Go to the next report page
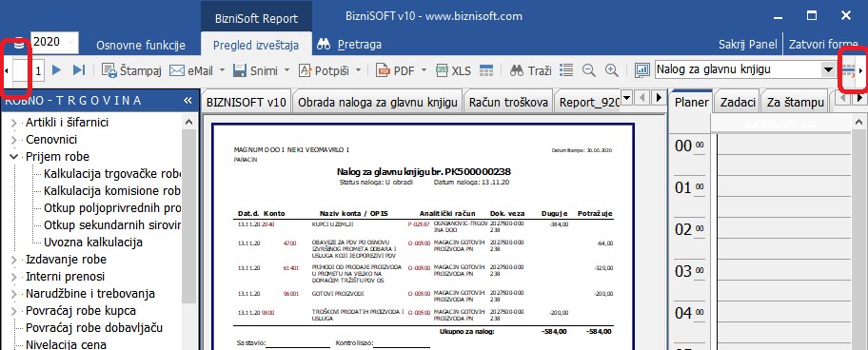The height and width of the screenshot is (350, 868). coord(56,70)
